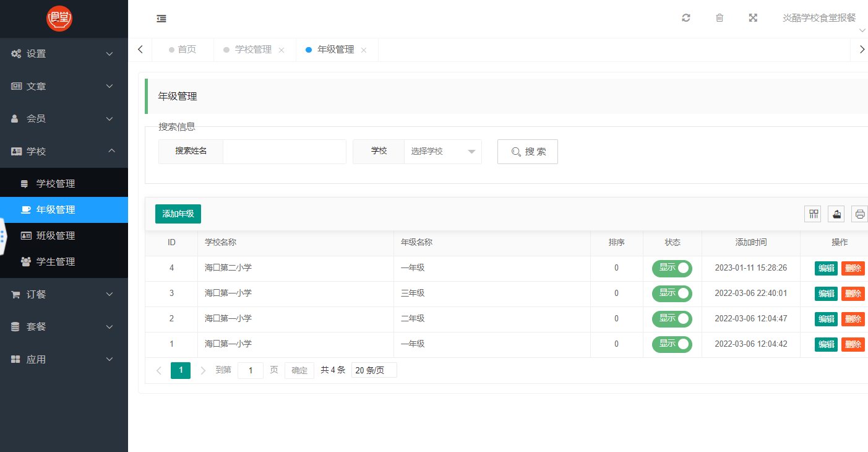Toggle 显示 switch for ID 3 row
This screenshot has width=868, height=452.
click(672, 293)
